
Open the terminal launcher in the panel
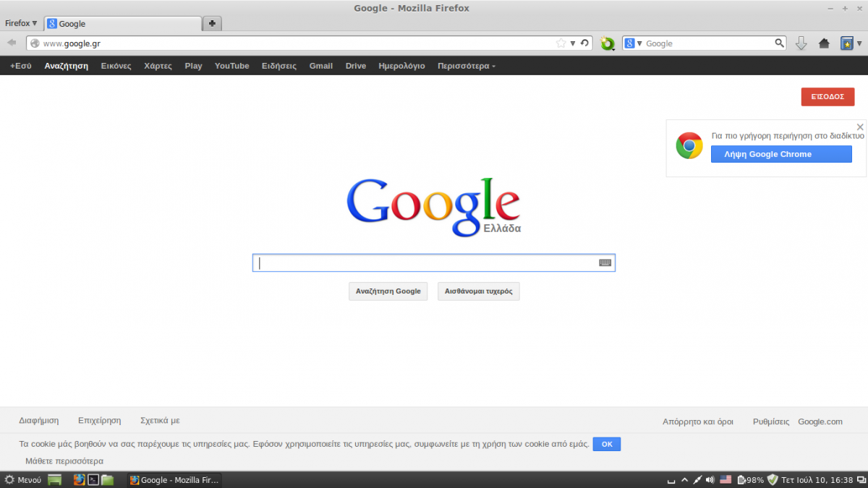[x=93, y=479]
